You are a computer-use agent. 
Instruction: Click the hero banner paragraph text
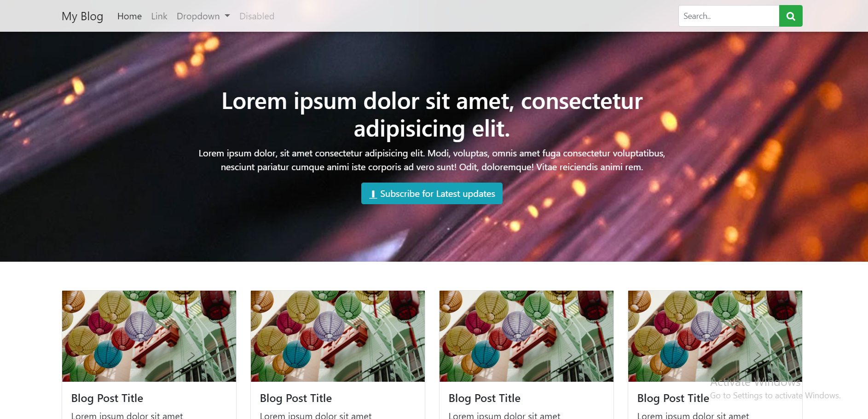[x=432, y=160]
